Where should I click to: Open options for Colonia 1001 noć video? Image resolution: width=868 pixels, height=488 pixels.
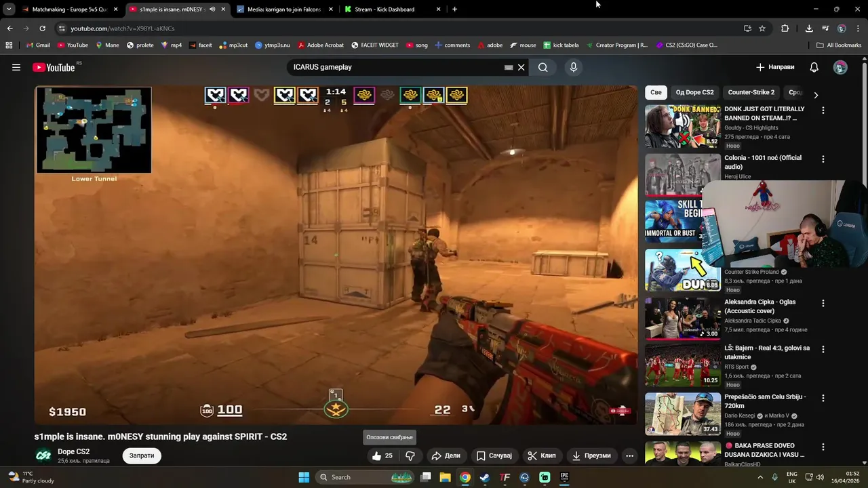[x=823, y=159]
